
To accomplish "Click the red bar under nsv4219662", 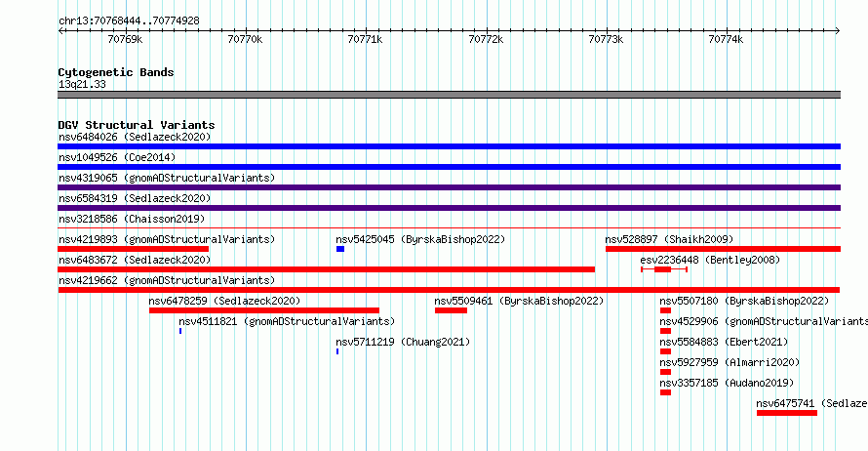I will pos(449,290).
